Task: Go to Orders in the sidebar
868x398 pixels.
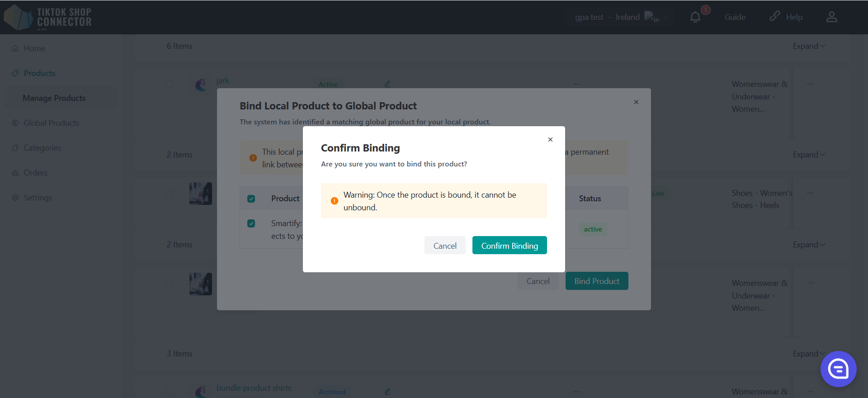Action: [x=35, y=173]
